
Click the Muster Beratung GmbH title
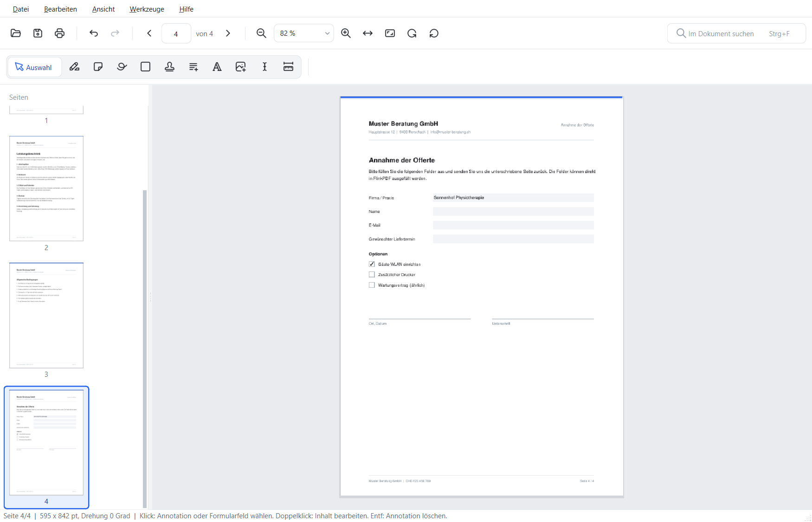point(403,123)
